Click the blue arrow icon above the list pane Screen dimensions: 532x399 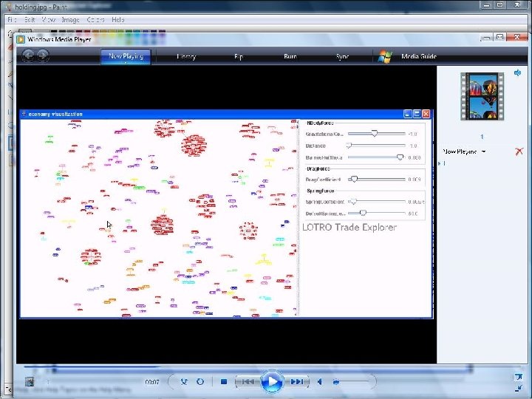517,72
